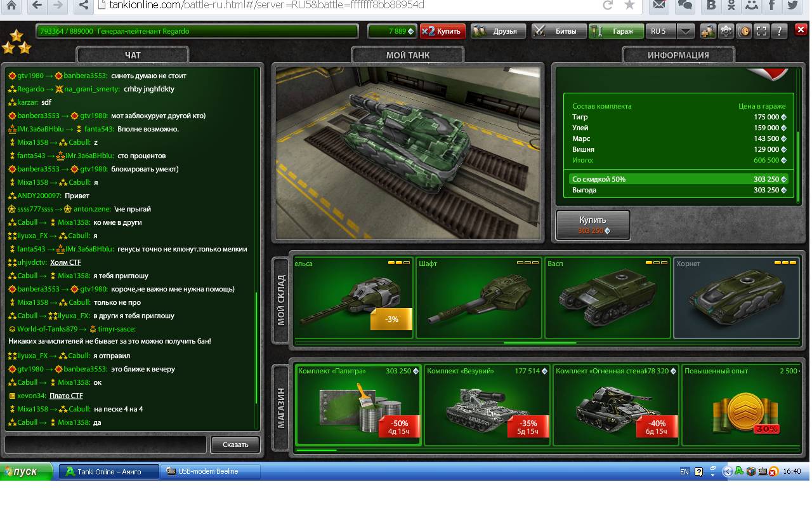Viewport: 812px width, 508px height.
Task: Click the Сказать chat send button
Action: coord(235,444)
